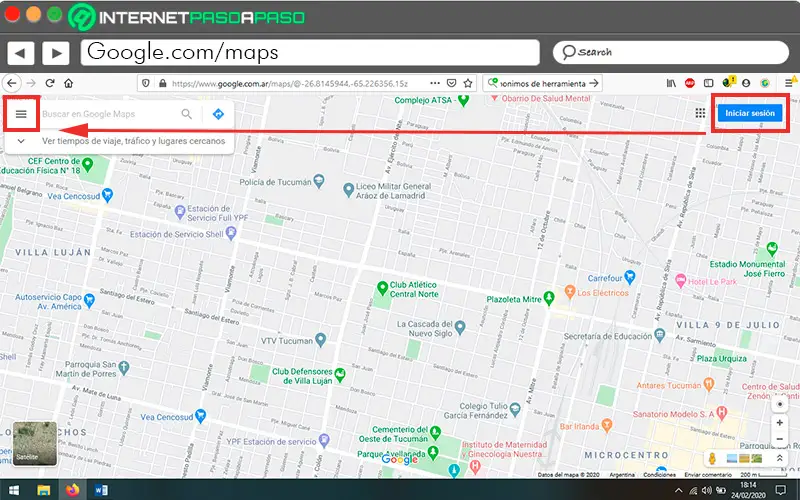Switch map to Satélite view
The image size is (800, 500).
(35, 443)
